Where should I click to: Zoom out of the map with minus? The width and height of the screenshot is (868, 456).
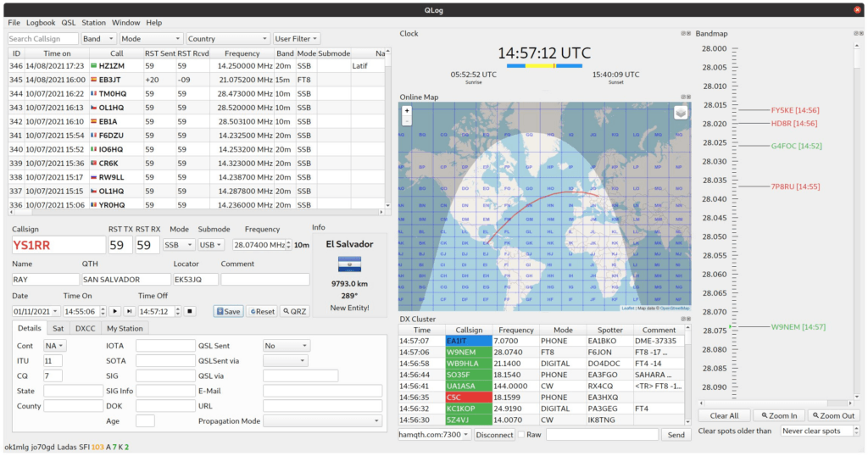[x=407, y=120]
